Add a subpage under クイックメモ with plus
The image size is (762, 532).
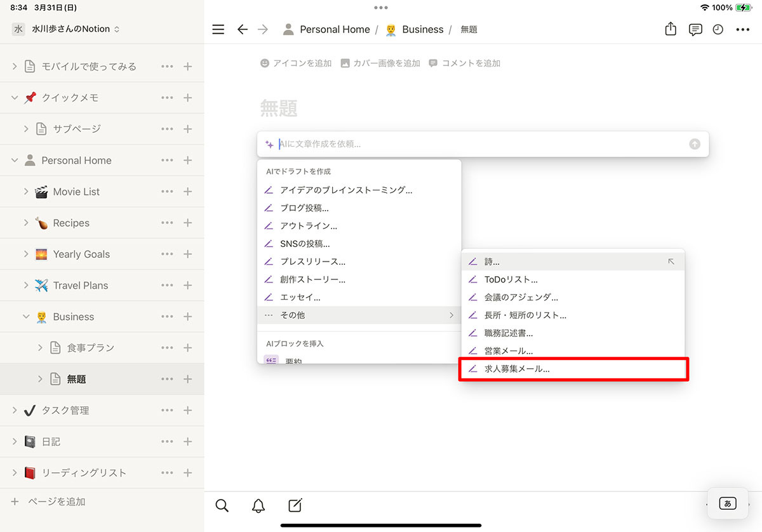pyautogui.click(x=187, y=98)
